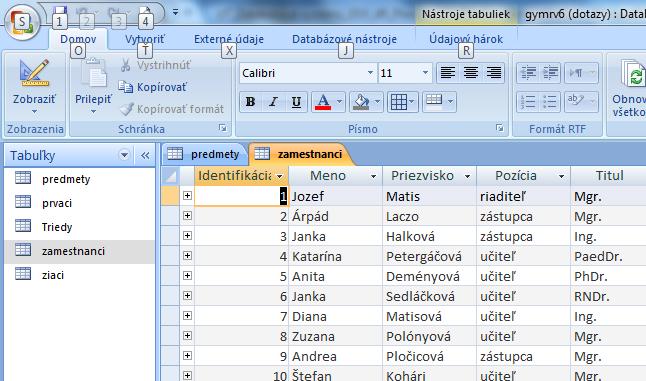Open fill color dropdown arrow
Screen dimensions: 646x381
click(x=377, y=101)
